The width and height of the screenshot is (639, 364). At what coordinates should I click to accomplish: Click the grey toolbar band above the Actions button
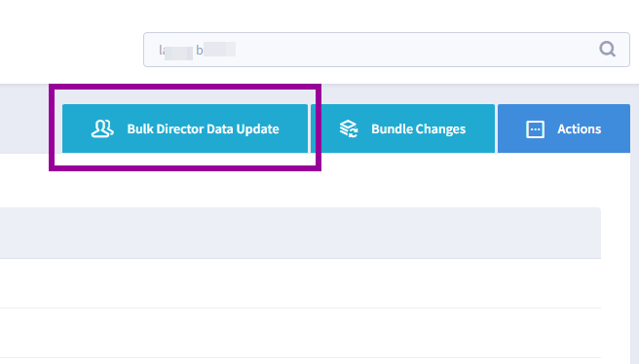coord(564,94)
